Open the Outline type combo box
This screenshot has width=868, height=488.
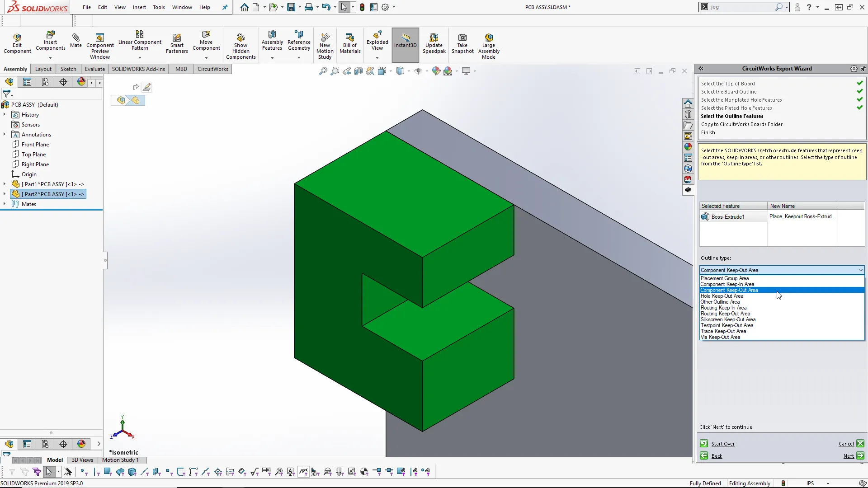tap(782, 270)
